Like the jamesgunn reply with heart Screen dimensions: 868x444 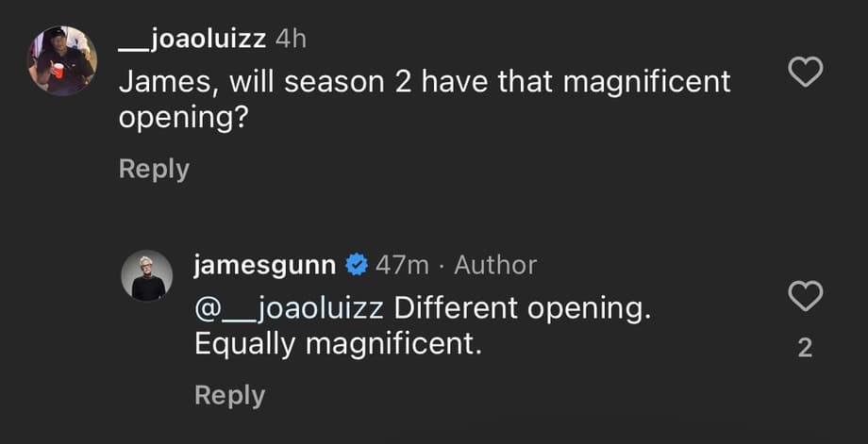tap(804, 297)
